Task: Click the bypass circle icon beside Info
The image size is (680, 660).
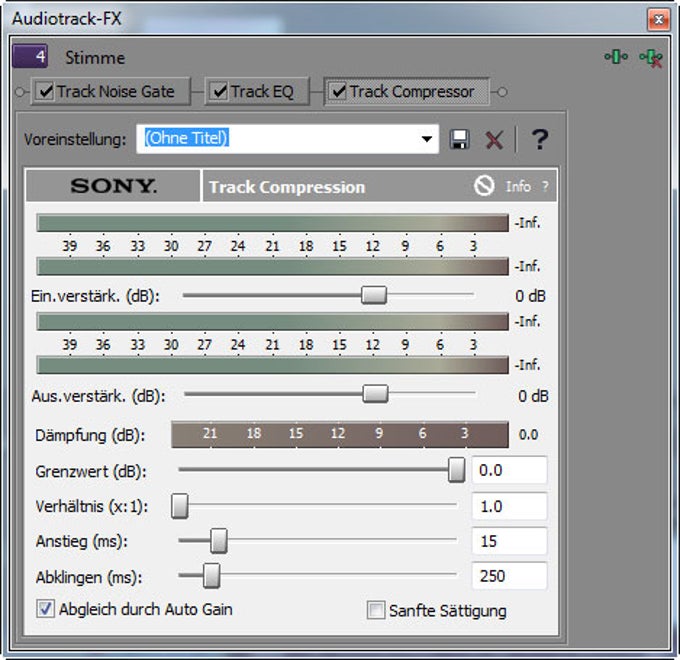Action: (484, 186)
